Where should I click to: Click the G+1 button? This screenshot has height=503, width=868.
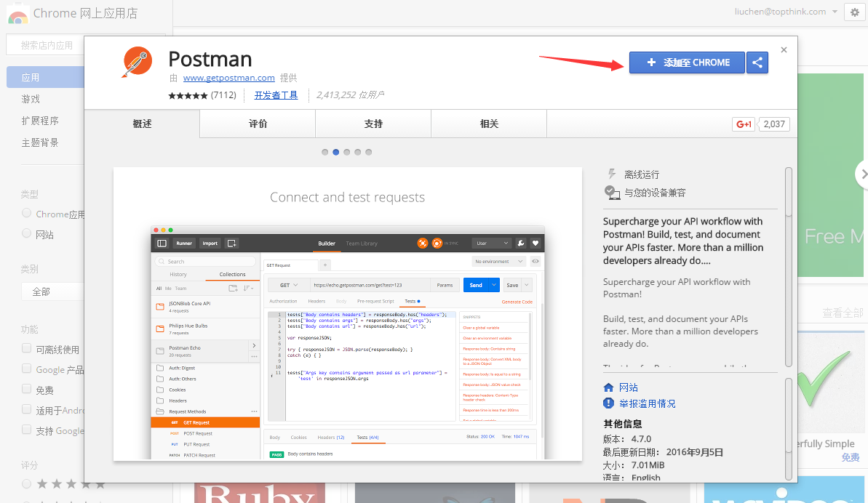coord(744,124)
